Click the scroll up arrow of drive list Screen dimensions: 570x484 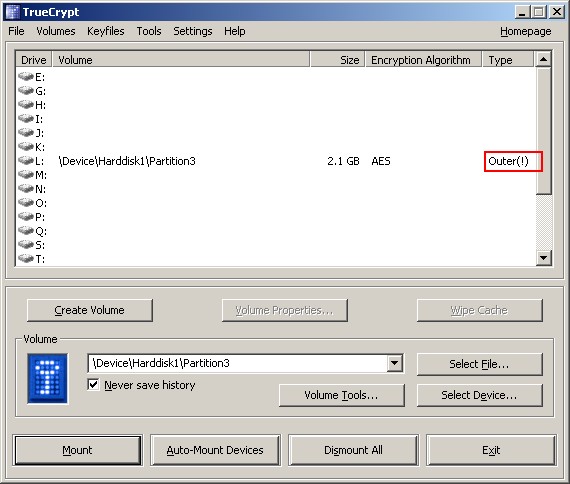pos(543,59)
